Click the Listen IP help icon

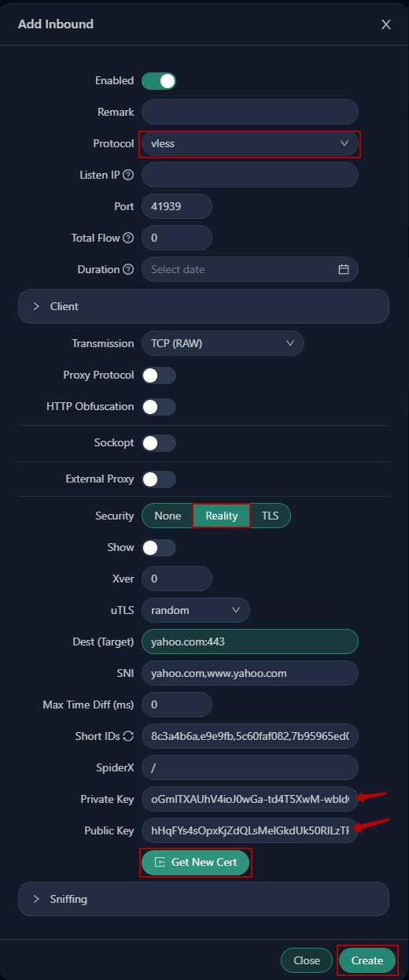tap(128, 175)
